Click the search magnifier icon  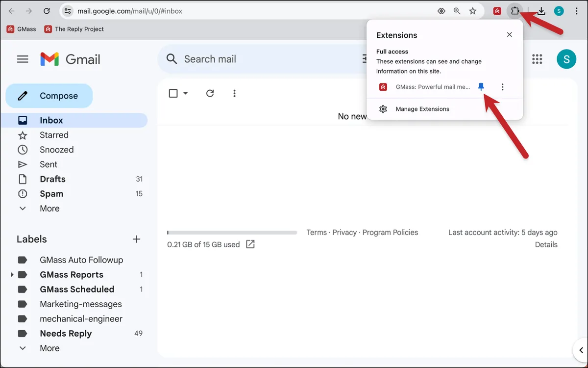pos(171,59)
